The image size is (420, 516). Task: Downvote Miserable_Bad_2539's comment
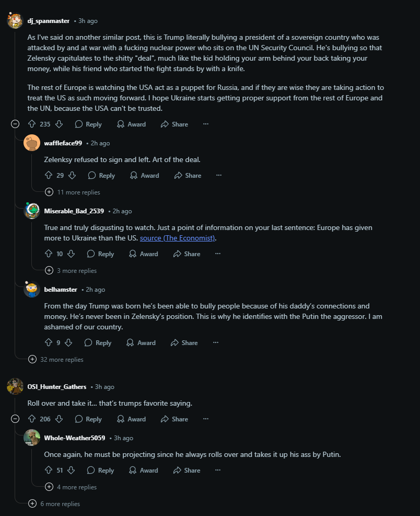71,254
